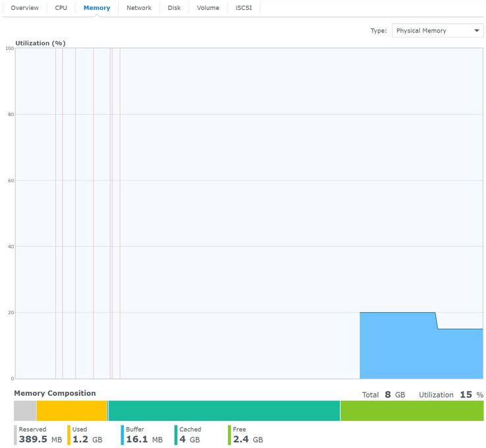The width and height of the screenshot is (486, 448).
Task: Expand the Type dropdown arrow
Action: click(477, 30)
